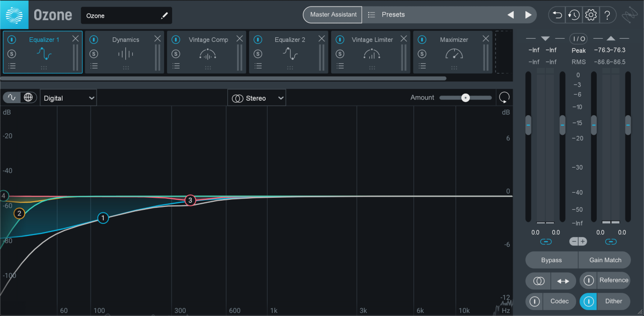Launch Master Assistant
The width and height of the screenshot is (644, 316).
pos(333,15)
